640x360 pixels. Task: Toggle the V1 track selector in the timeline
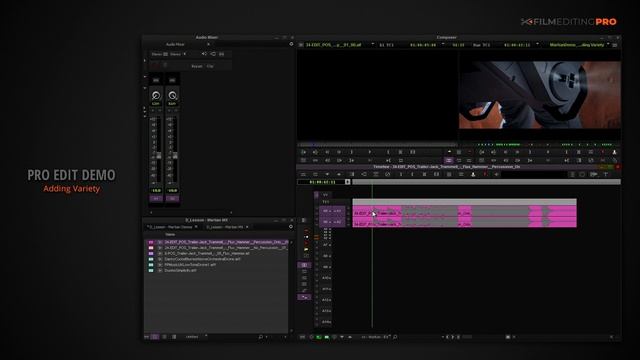(x=325, y=195)
